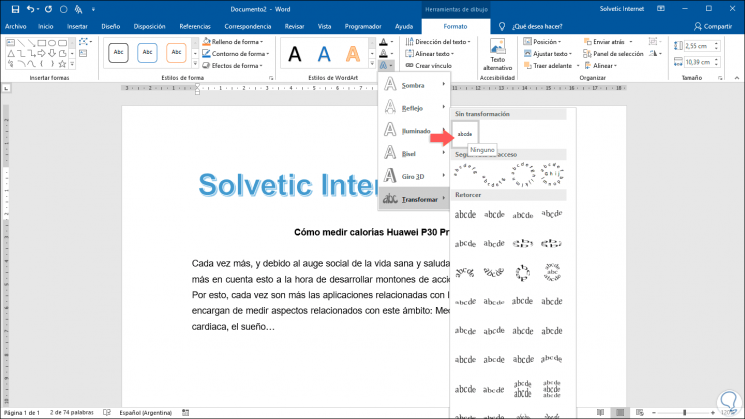Open the Giro 3D submenu
745x419 pixels.
[x=414, y=176]
